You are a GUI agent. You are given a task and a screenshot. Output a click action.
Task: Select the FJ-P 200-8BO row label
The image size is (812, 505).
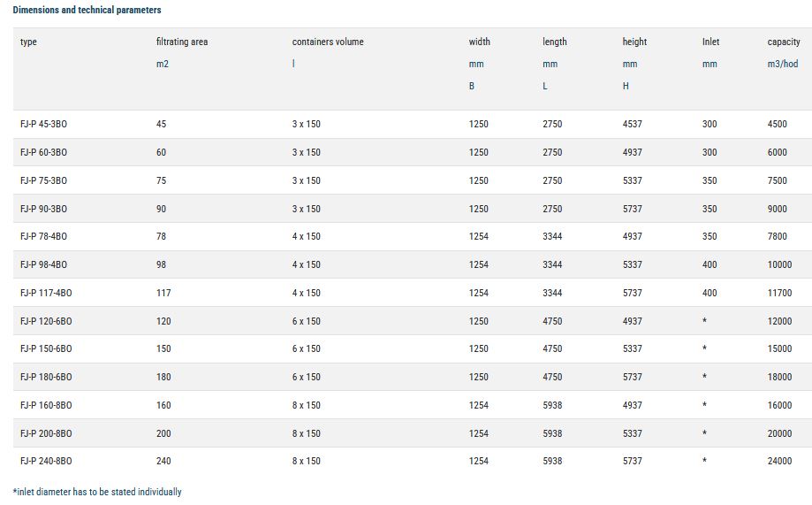pos(46,433)
